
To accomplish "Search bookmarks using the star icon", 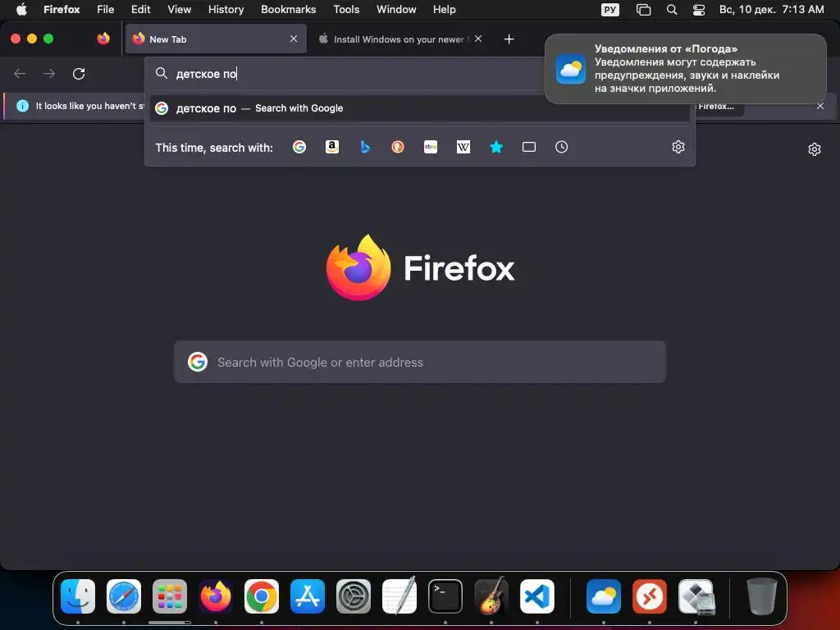I will (x=496, y=147).
